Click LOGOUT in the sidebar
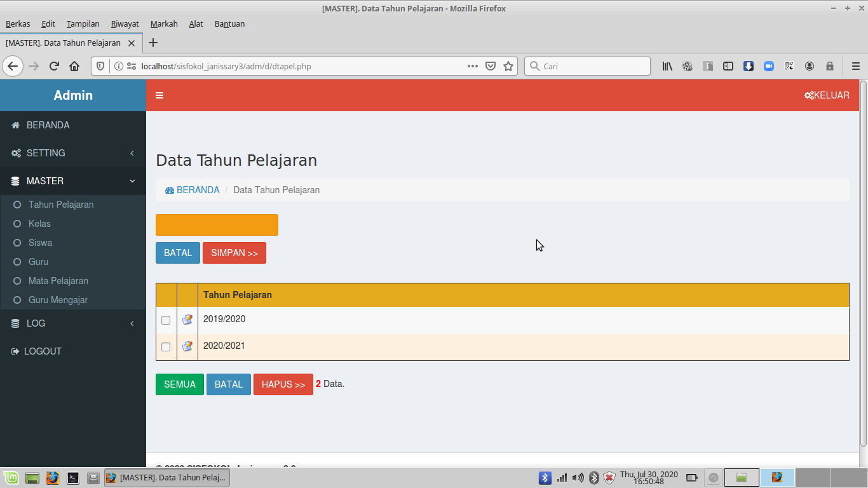 tap(73, 351)
